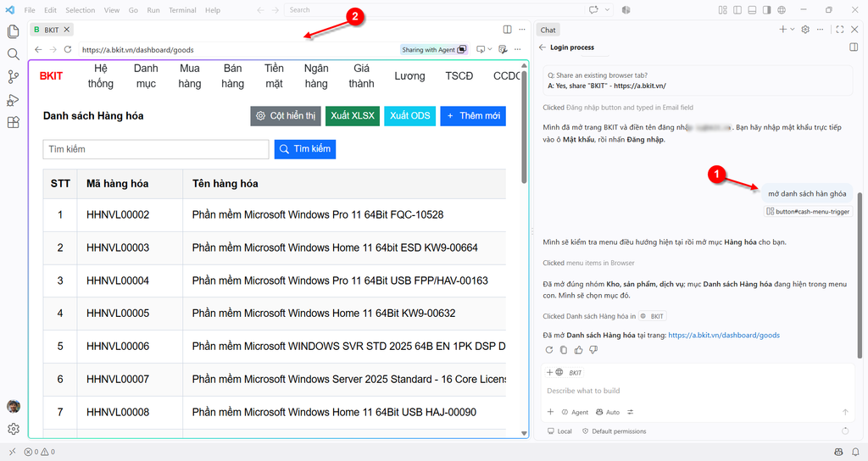Customize layout icon in title bar
This screenshot has width=868, height=461.
tap(722, 9)
